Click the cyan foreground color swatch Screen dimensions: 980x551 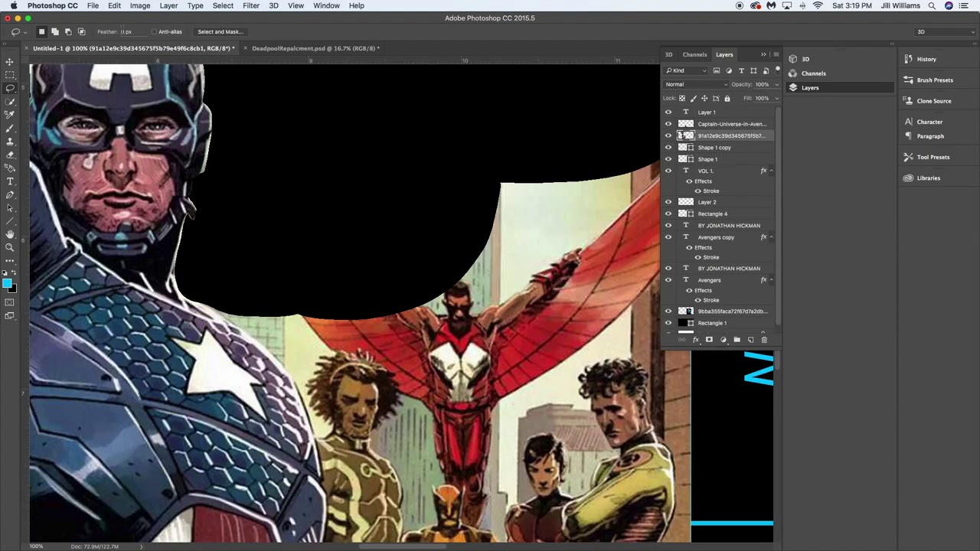coord(7,284)
